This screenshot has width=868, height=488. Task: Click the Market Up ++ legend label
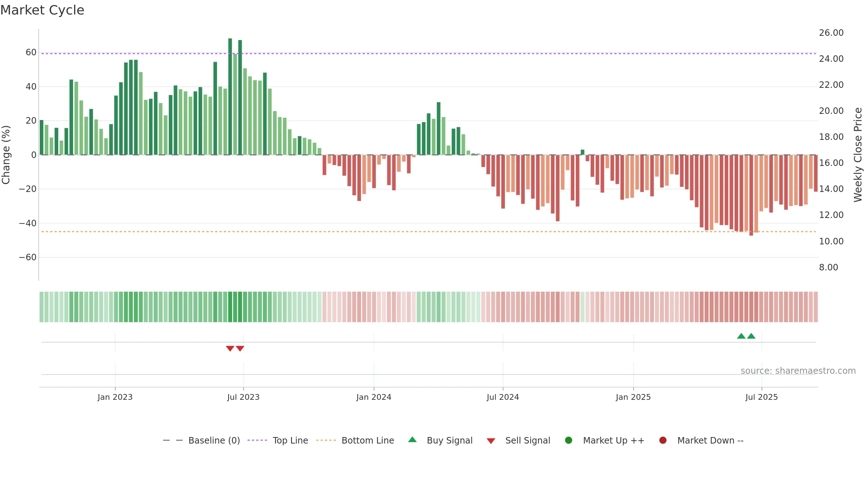(x=614, y=440)
